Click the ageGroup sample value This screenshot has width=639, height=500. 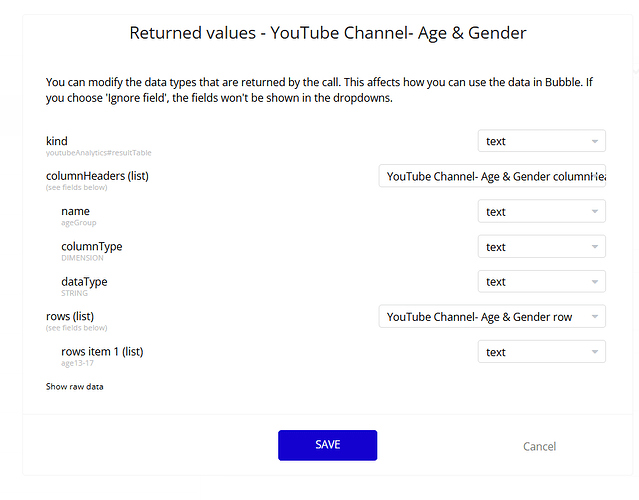[x=79, y=223]
